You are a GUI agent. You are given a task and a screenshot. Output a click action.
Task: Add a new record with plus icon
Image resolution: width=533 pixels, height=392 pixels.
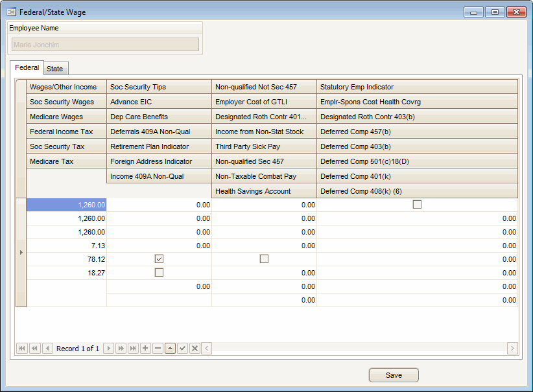click(x=145, y=349)
